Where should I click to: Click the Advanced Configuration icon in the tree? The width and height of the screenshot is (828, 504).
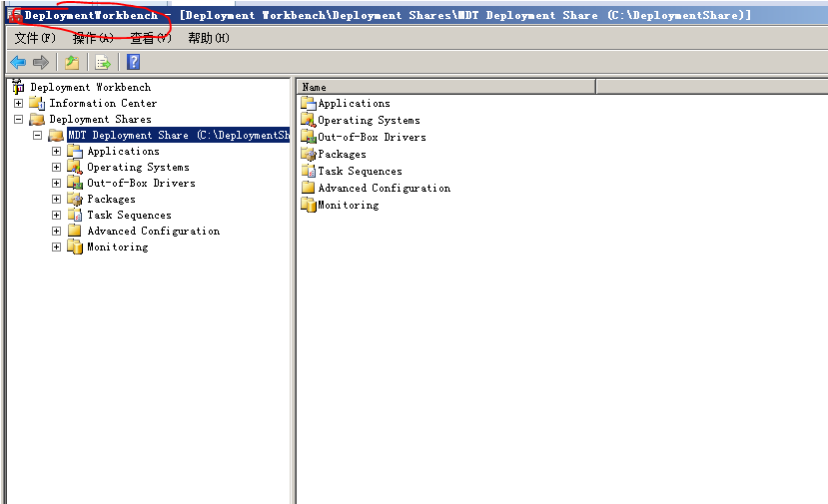[75, 231]
